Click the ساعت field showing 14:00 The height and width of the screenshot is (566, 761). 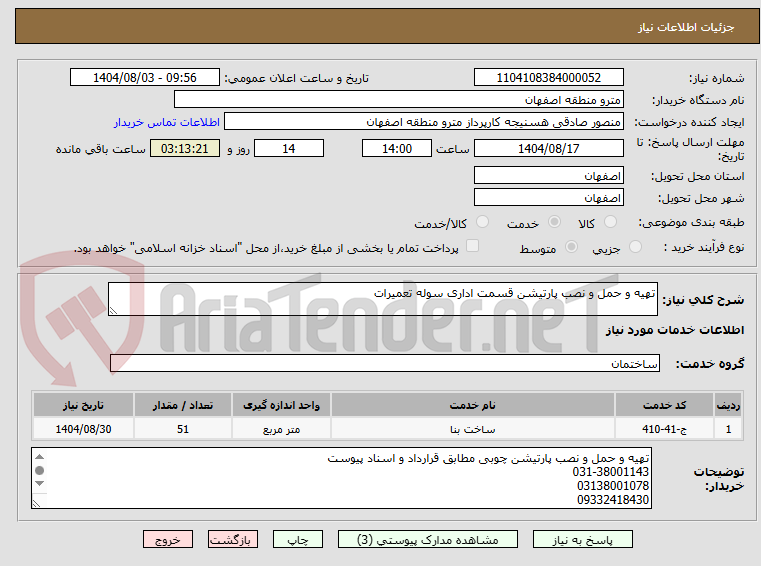click(x=397, y=148)
